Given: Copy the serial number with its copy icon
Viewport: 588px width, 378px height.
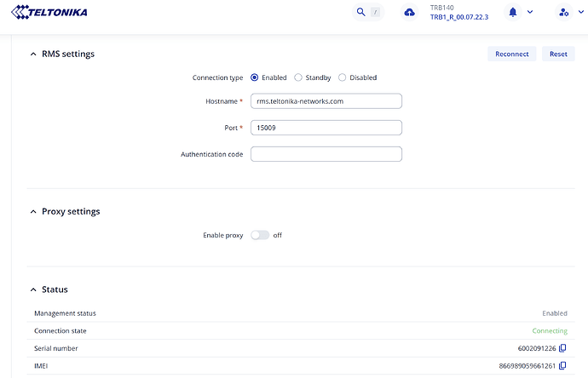Looking at the screenshot, I should (562, 348).
